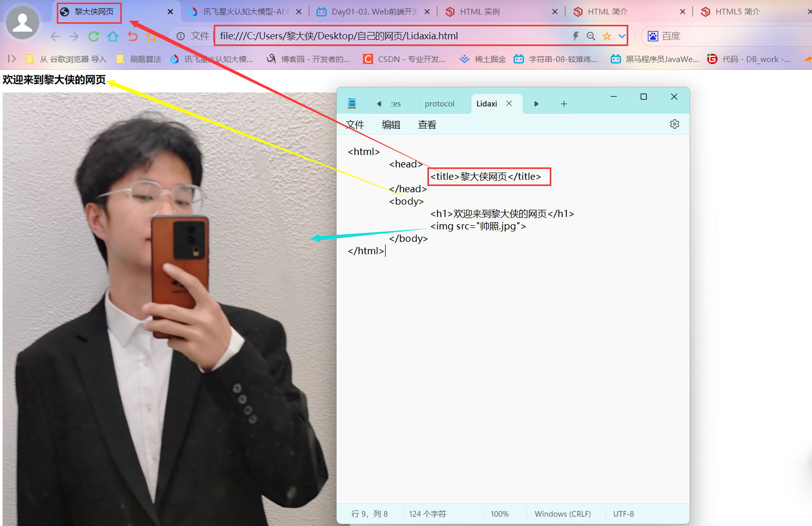Close the Day01-03 tab

point(427,12)
